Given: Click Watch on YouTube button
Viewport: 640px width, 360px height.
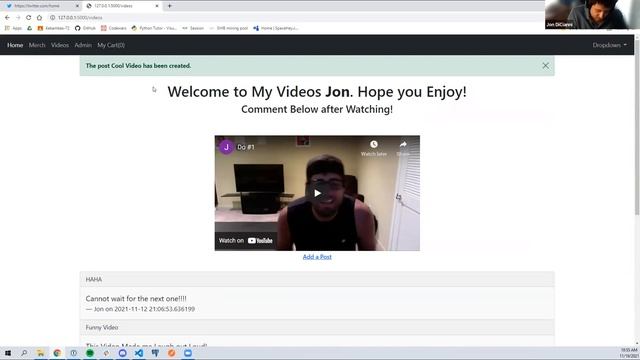Looking at the screenshot, I should pos(245,240).
